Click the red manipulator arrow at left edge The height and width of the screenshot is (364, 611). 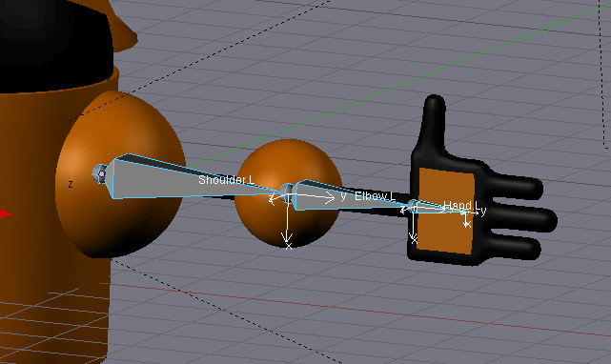click(5, 213)
